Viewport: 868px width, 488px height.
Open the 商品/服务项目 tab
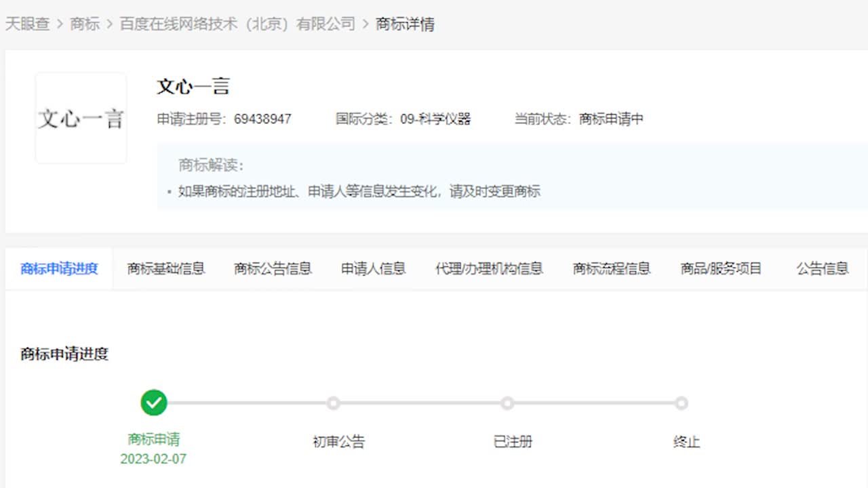pyautogui.click(x=721, y=268)
